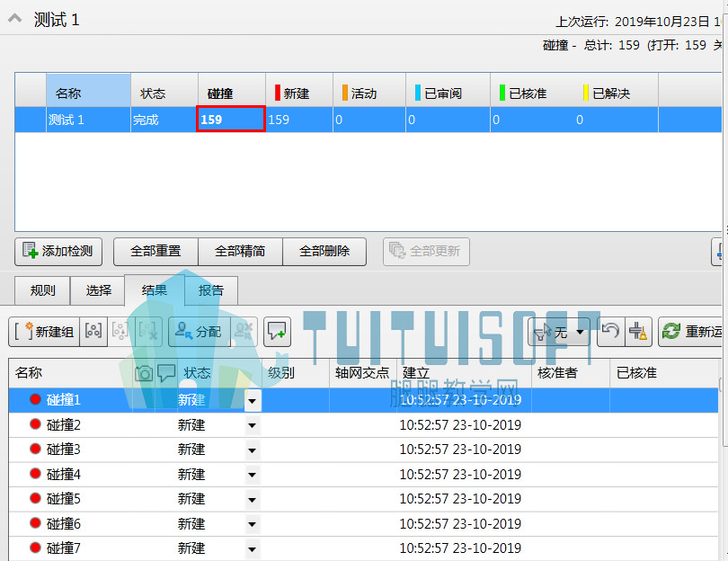Click the 添加检测 add test button
The image size is (728, 561).
[x=58, y=251]
